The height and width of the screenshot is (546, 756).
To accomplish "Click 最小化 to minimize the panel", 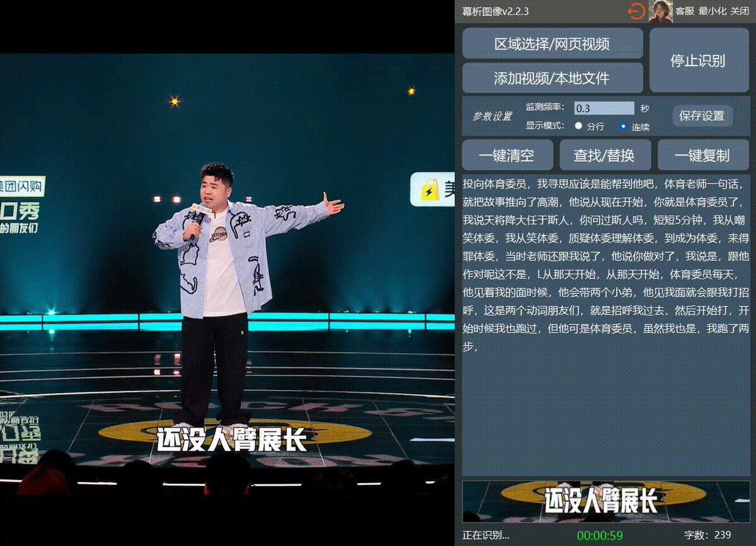I will [x=713, y=11].
